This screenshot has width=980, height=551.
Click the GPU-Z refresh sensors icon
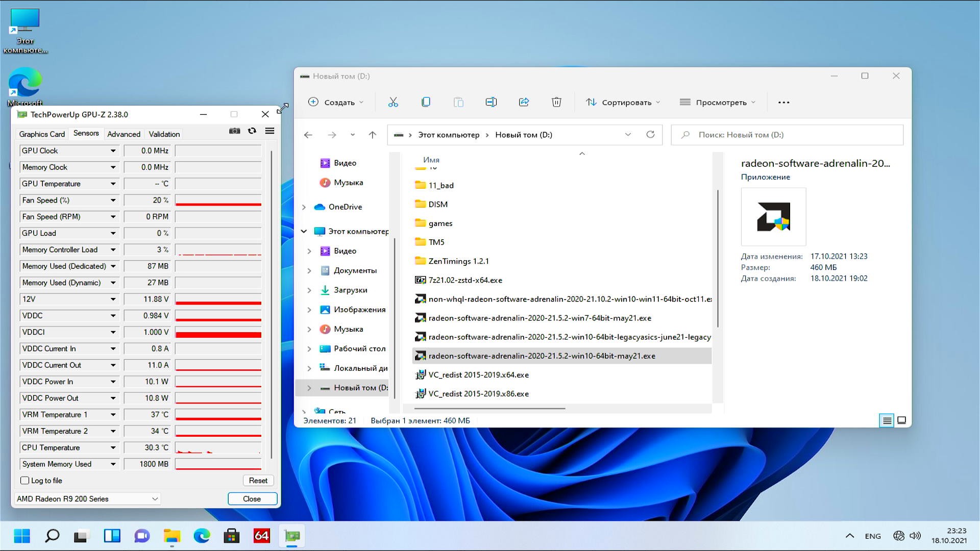pyautogui.click(x=252, y=131)
